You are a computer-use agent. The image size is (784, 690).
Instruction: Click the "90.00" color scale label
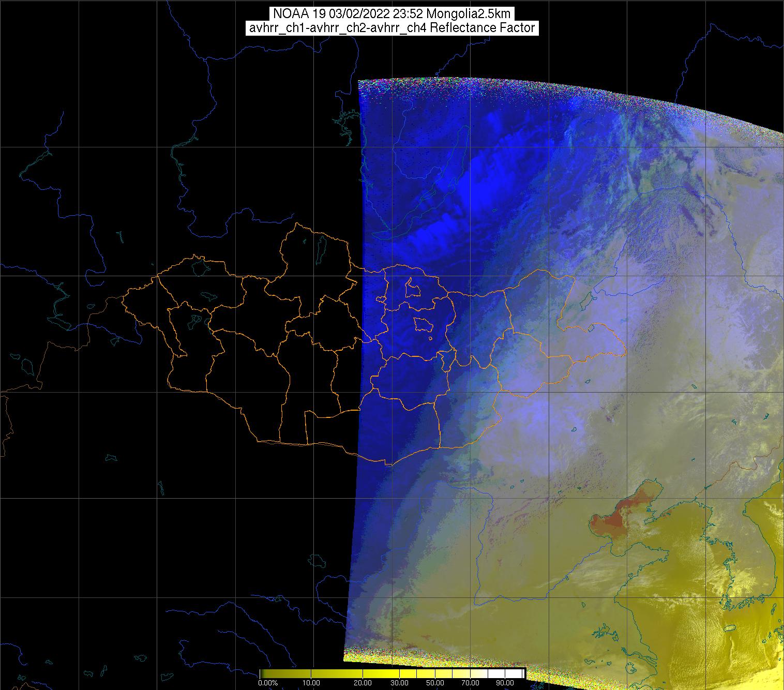coord(505,683)
